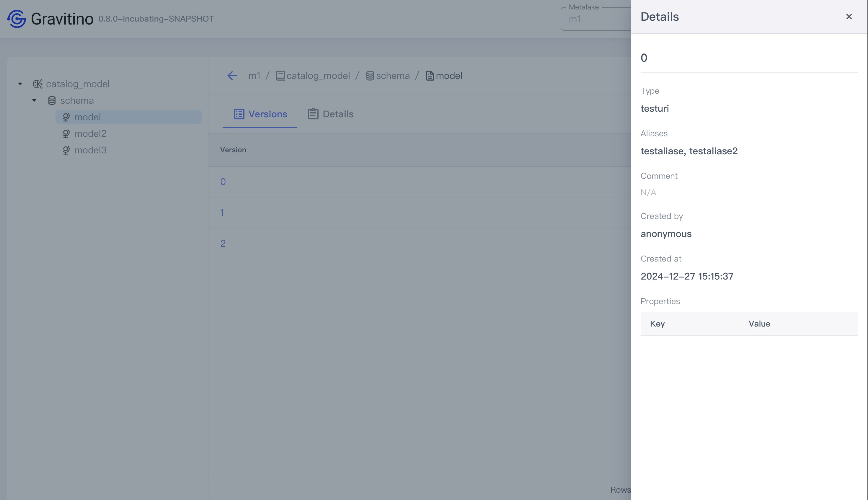The image size is (868, 500).
Task: Click the model2 icon in tree
Action: tap(66, 134)
